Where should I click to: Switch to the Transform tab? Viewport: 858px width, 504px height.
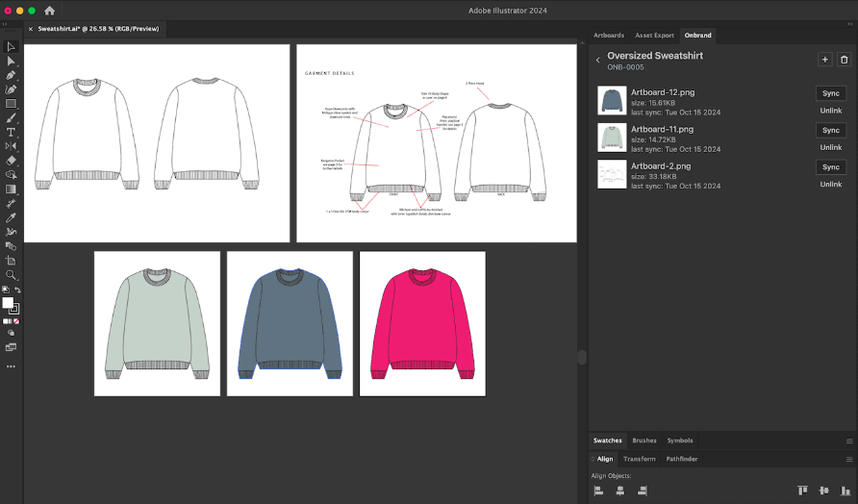coord(639,459)
